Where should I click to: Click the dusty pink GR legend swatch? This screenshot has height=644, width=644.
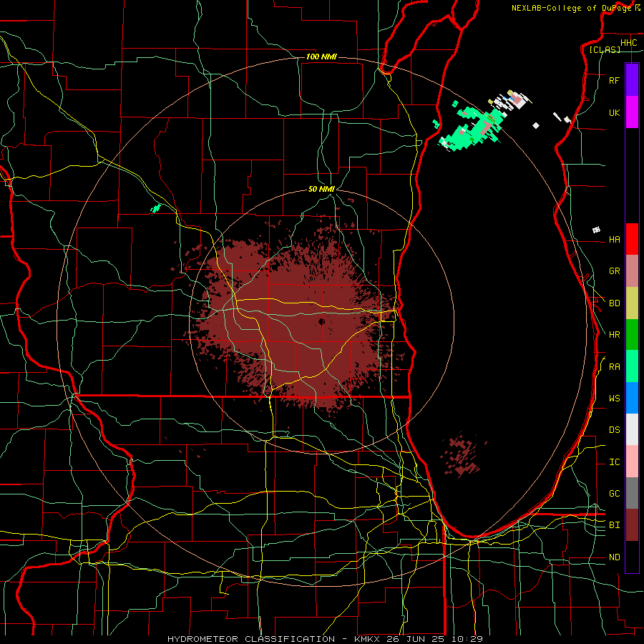tap(632, 271)
